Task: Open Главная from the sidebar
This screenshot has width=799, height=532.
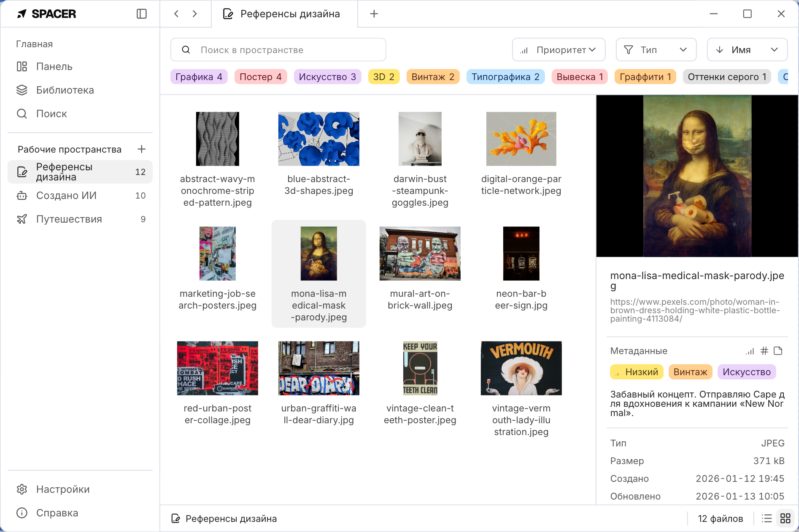Action: [35, 43]
